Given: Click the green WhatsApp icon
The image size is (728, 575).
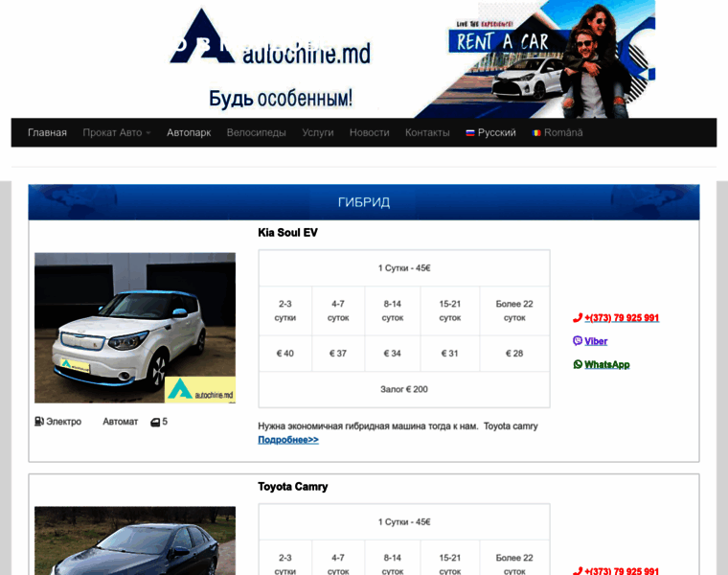Looking at the screenshot, I should coord(578,364).
